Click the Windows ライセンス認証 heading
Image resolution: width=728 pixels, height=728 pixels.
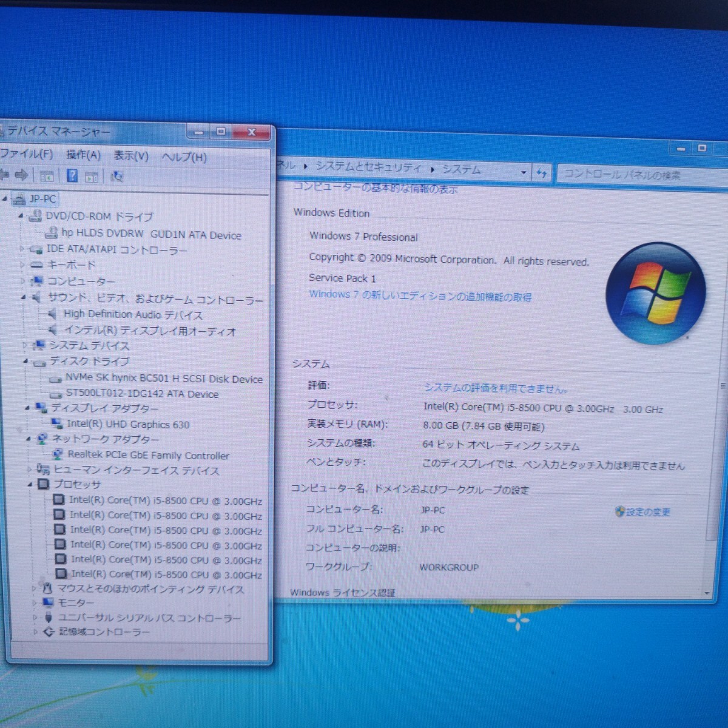click(x=343, y=593)
